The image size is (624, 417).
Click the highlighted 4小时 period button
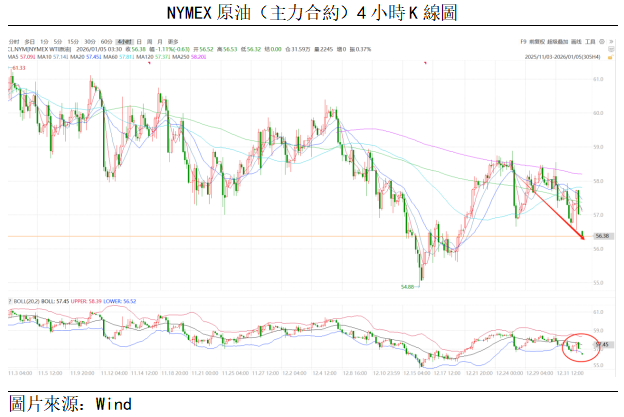(x=122, y=41)
